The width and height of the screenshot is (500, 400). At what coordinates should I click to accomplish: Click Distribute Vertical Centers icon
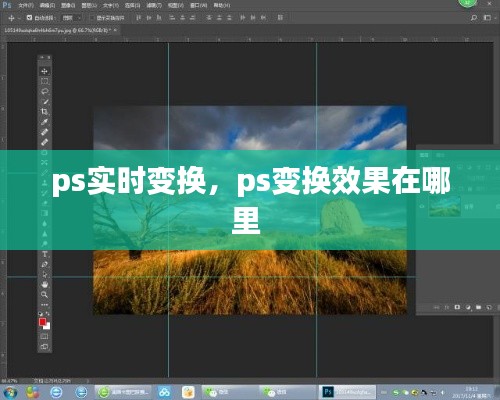click(219, 18)
